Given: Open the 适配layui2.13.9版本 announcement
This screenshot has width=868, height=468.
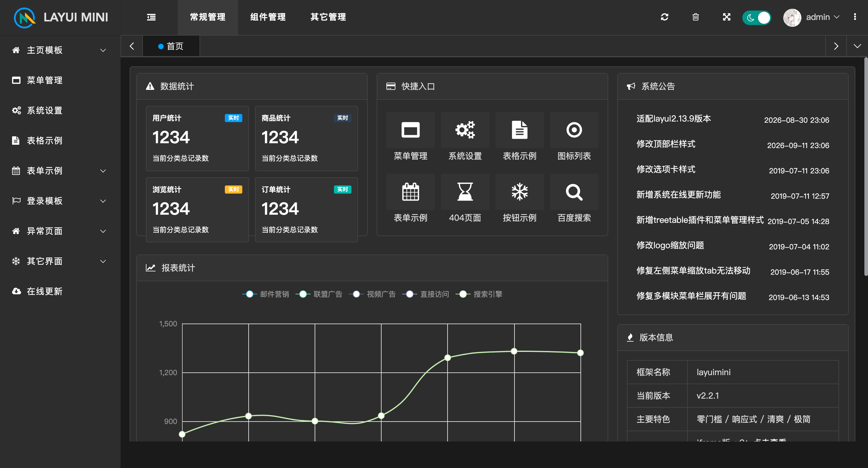Looking at the screenshot, I should [x=674, y=119].
